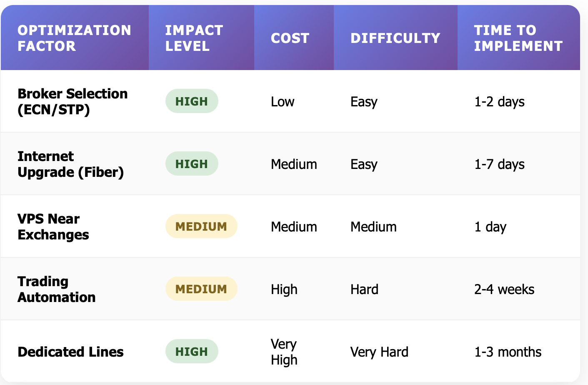This screenshot has width=588, height=385.
Task: Click the Broker Selection (ECN/STP) row label
Action: tap(73, 101)
